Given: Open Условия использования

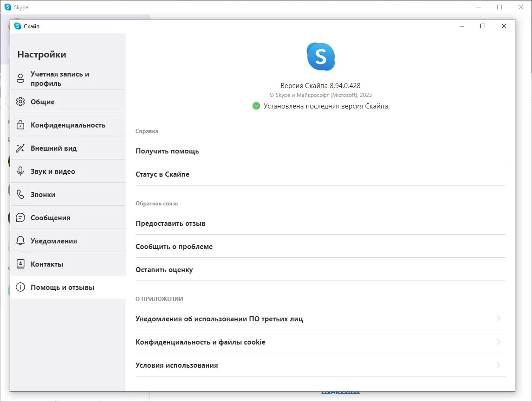Looking at the screenshot, I should 320,365.
